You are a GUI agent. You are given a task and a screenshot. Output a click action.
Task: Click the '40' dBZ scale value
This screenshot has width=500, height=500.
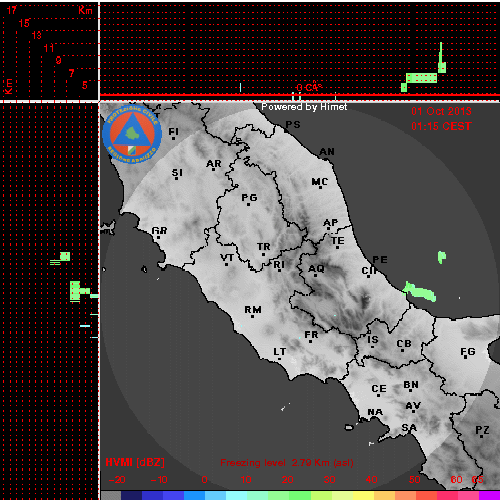click(371, 480)
